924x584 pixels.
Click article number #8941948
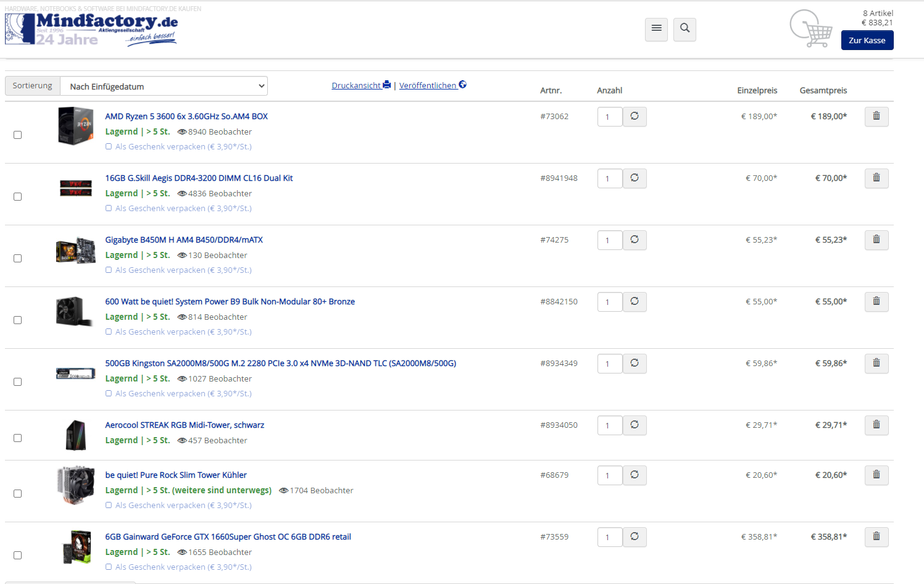tap(559, 178)
